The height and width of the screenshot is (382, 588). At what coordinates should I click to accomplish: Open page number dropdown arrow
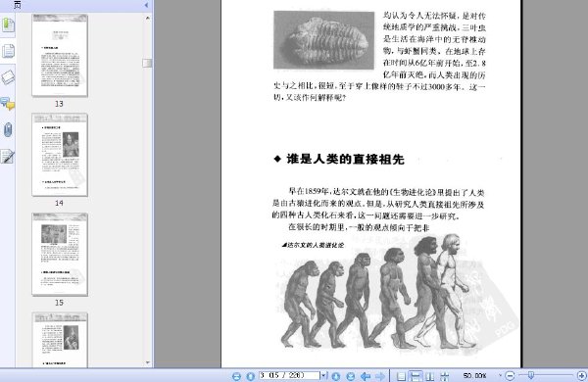click(x=323, y=375)
